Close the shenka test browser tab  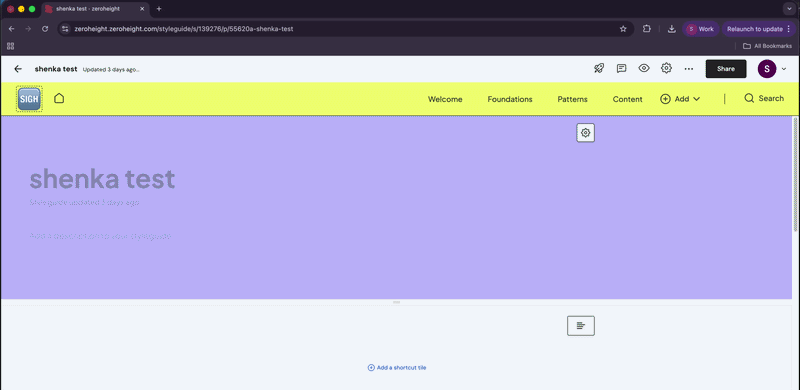(142, 9)
